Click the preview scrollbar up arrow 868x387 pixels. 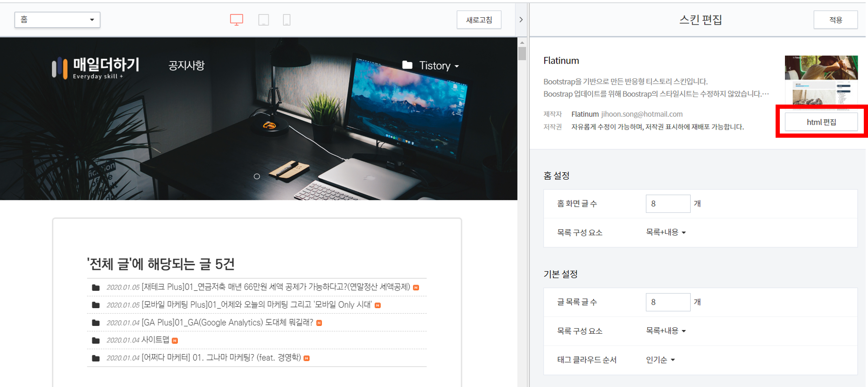click(x=522, y=42)
